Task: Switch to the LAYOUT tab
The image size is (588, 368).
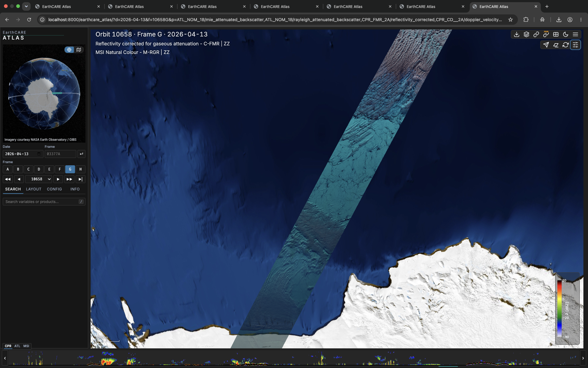Action: pos(34,189)
